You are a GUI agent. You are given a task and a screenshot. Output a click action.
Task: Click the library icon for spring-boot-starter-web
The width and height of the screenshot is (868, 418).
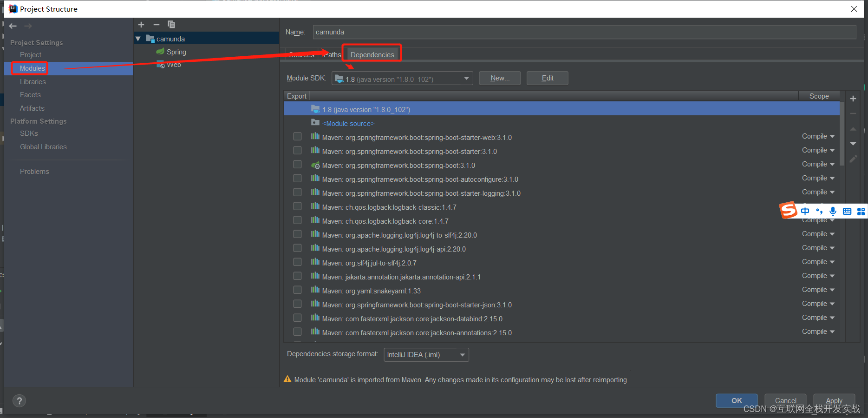(315, 136)
